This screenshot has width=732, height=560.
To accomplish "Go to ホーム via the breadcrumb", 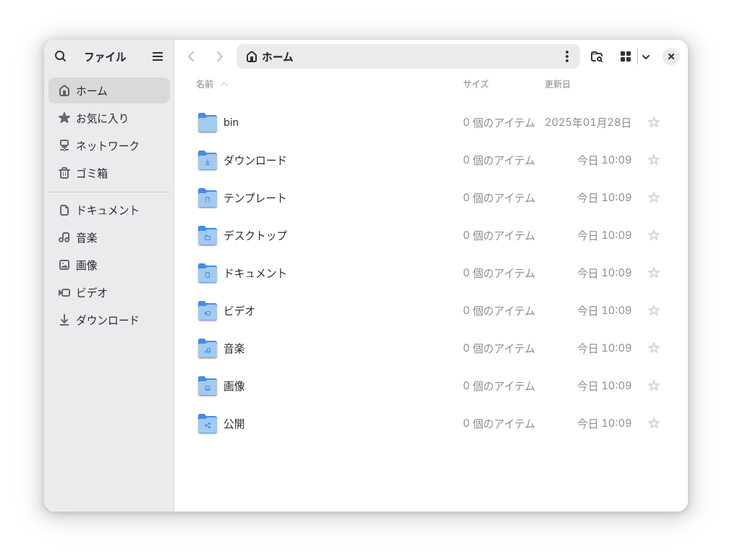I will 269,56.
